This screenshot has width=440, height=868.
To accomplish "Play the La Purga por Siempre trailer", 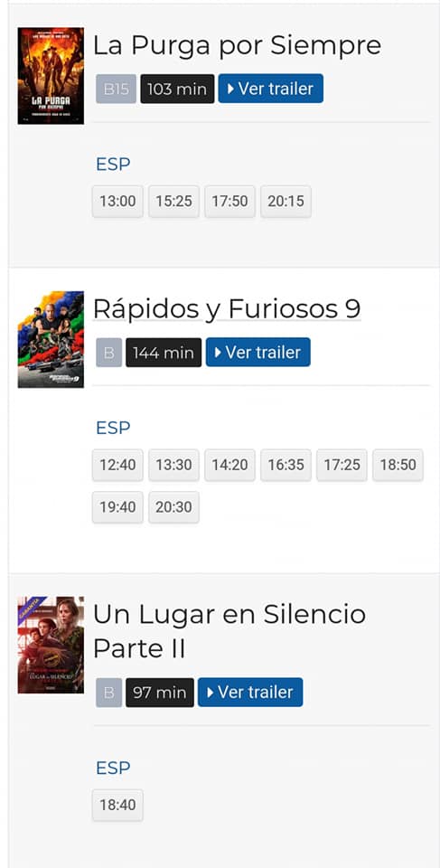I will [x=271, y=89].
